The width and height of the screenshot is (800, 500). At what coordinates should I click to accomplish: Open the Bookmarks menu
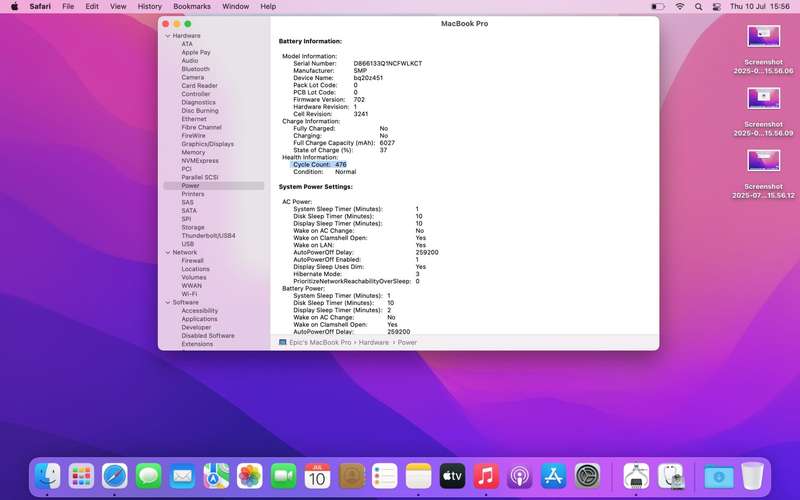192,7
